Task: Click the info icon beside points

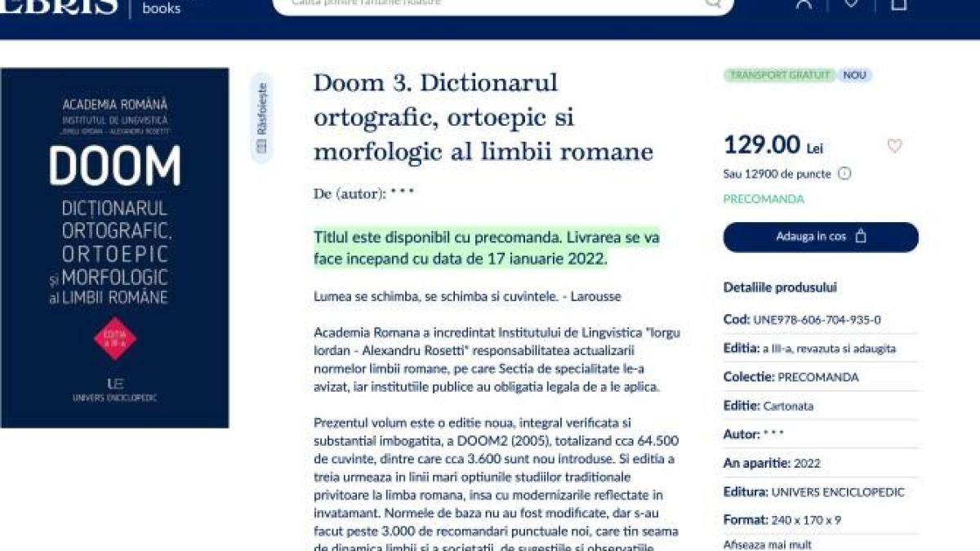Action: [x=844, y=174]
